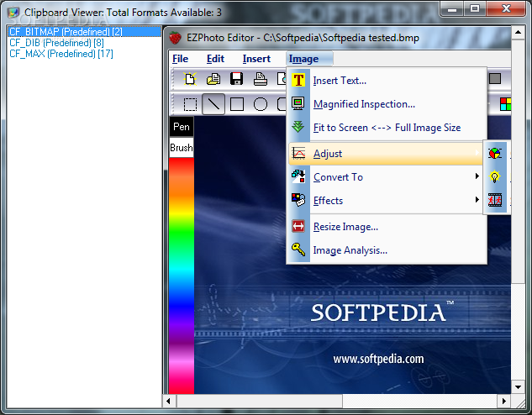Click the color wheel submenu icon
532x415 pixels.
(x=495, y=153)
